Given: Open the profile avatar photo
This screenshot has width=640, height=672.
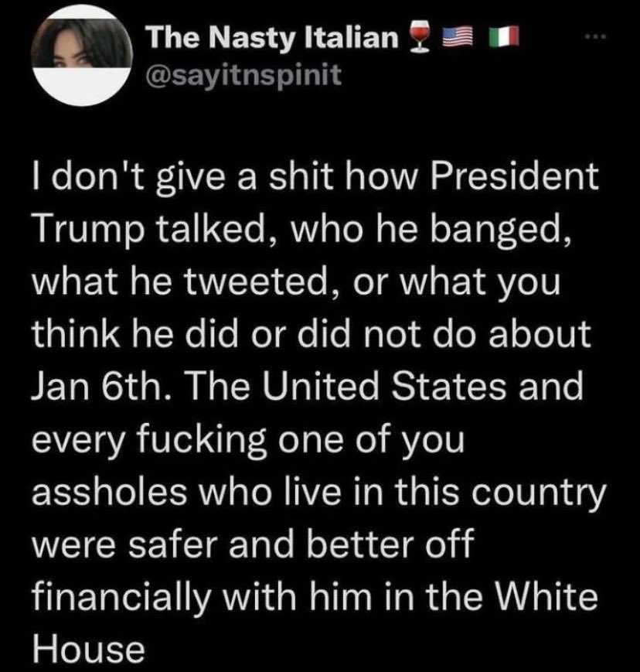Looking at the screenshot, I should click(x=83, y=56).
